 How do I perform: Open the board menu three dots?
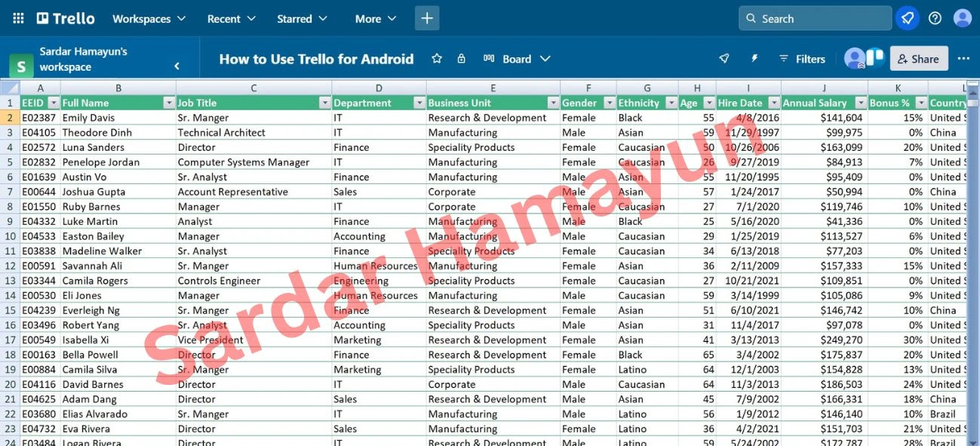click(963, 59)
